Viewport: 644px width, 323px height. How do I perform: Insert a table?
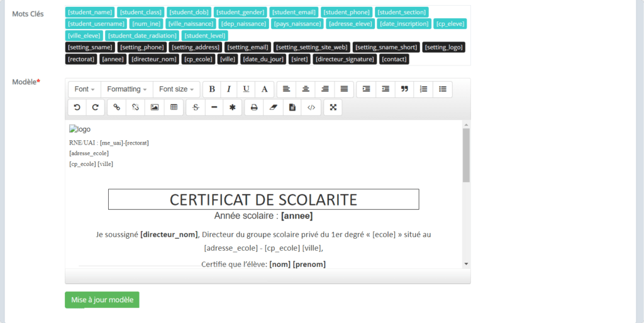point(174,107)
